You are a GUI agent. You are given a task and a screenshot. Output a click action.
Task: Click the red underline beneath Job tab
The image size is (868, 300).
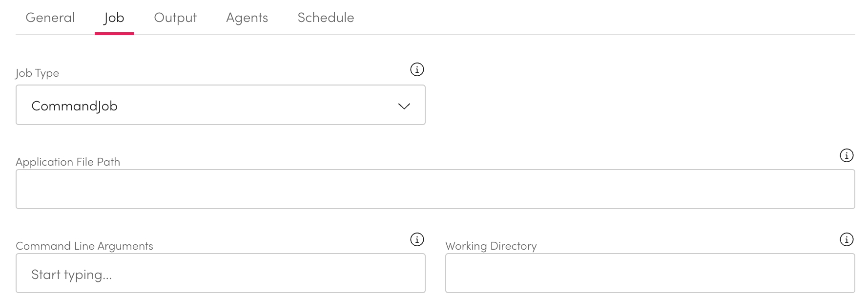click(x=114, y=34)
